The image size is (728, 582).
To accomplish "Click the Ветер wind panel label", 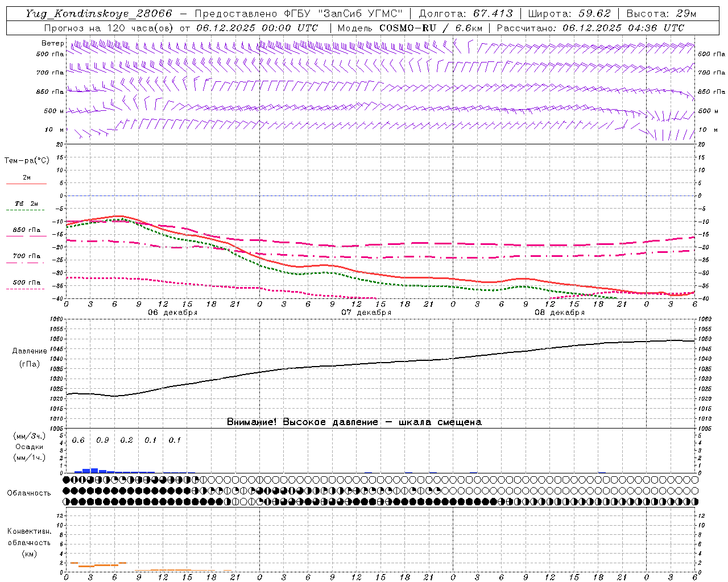I will pyautogui.click(x=52, y=43).
